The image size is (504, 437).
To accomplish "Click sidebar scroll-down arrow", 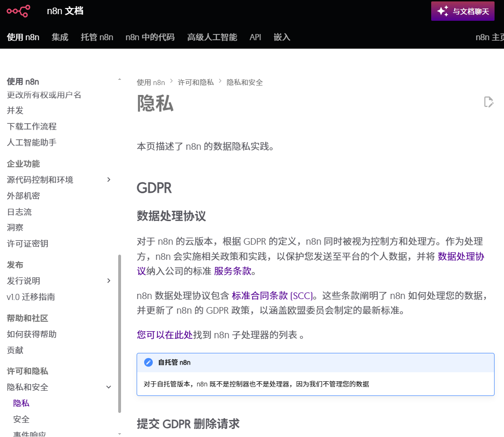I will pyautogui.click(x=120, y=434).
